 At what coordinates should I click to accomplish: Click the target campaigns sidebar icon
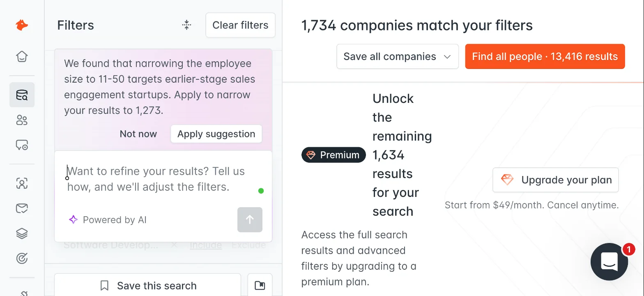coord(22,258)
